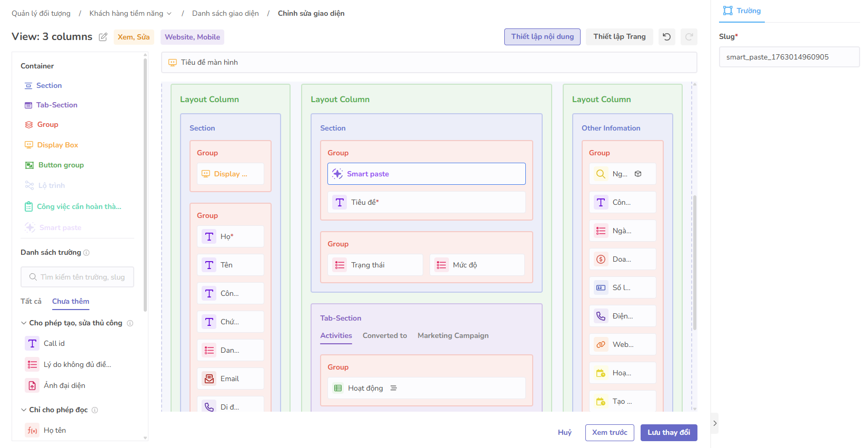Click the Display Box icon in Container list
Screen dimensions: 868x448
coord(29,145)
